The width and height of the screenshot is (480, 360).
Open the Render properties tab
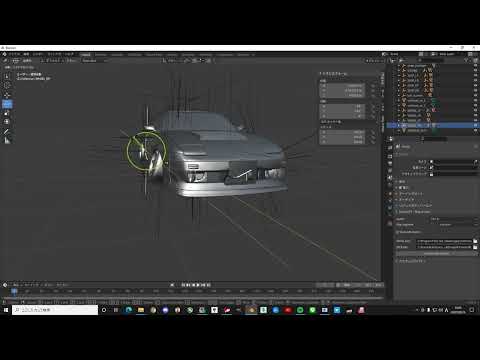tap(390, 148)
